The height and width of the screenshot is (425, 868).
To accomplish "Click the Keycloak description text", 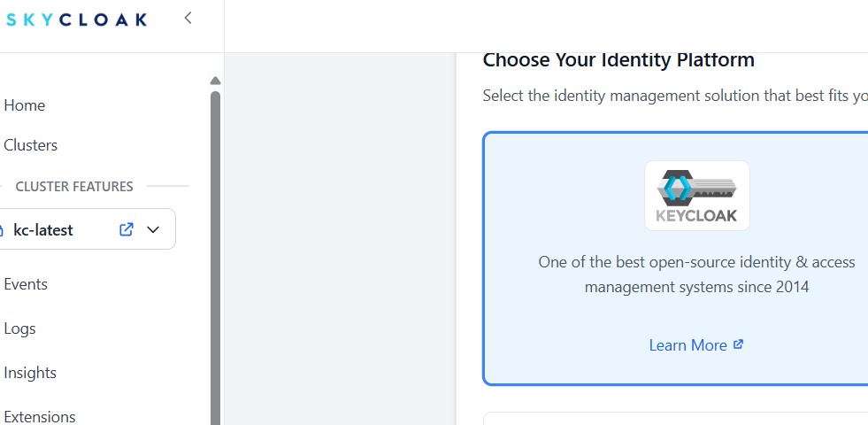I will click(x=696, y=274).
